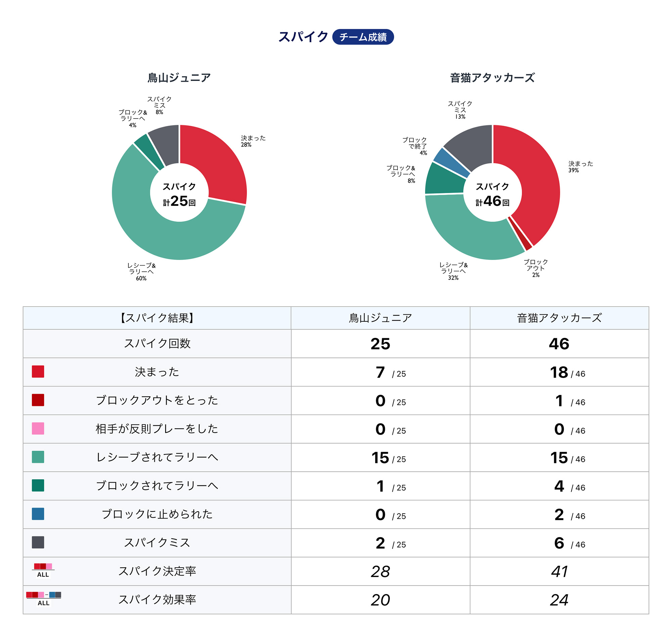Click the スパイク決定率 formula icon
The height and width of the screenshot is (620, 672).
click(43, 571)
